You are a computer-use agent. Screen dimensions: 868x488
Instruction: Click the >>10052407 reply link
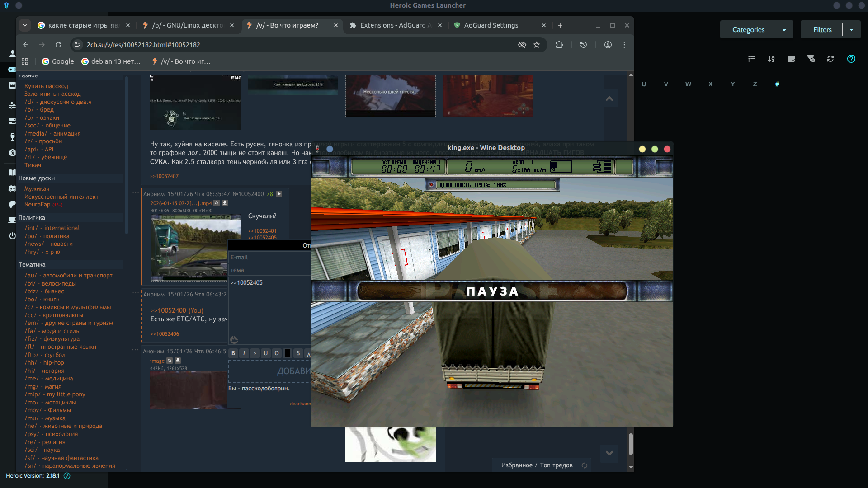coord(164,176)
